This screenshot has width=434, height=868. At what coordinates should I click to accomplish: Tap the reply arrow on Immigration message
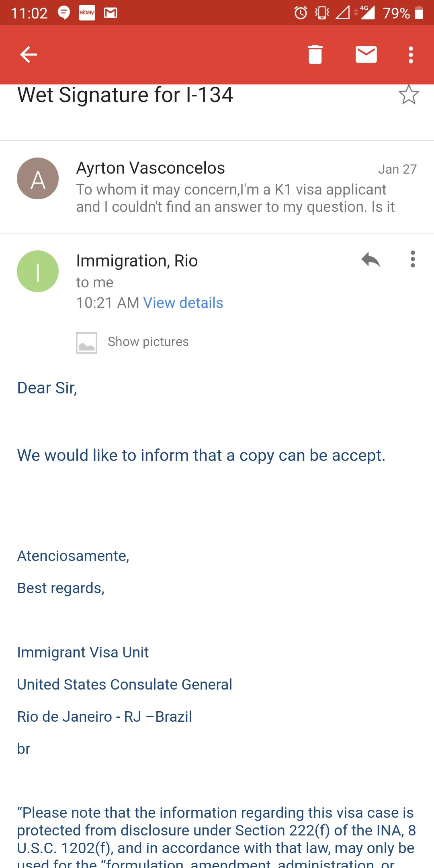371,260
